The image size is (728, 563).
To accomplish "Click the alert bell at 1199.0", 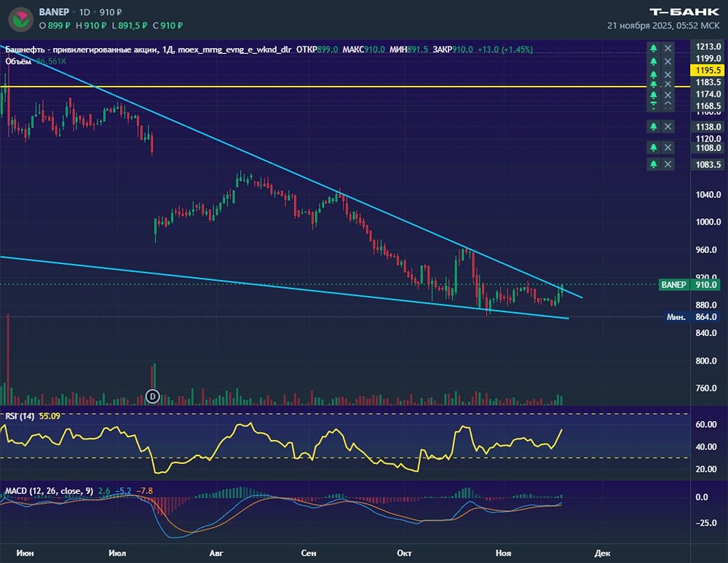I will coord(653,61).
